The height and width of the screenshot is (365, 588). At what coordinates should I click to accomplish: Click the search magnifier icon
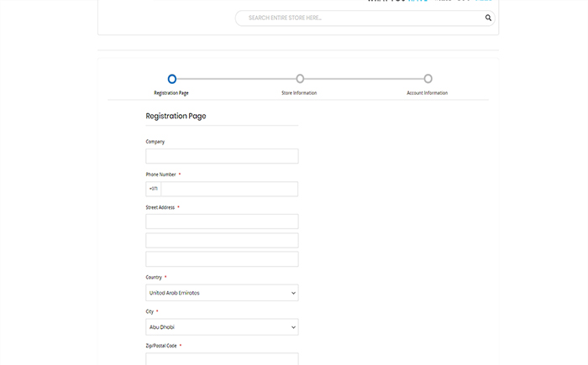pos(488,18)
